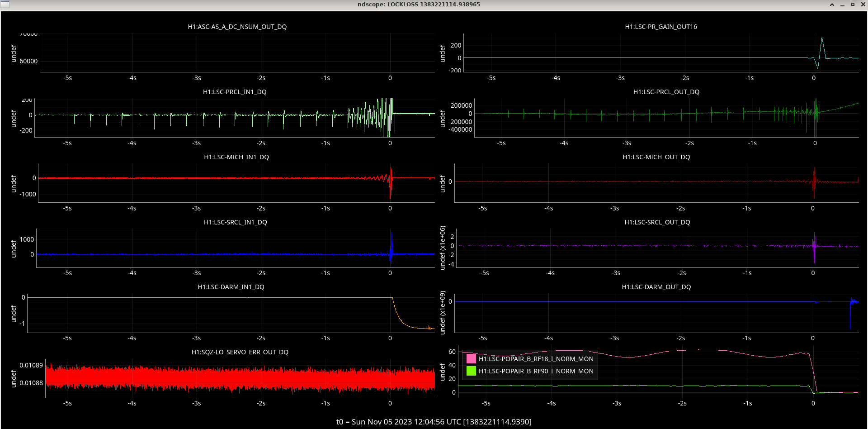This screenshot has width=868, height=429.
Task: Click the H1:LSC-DARM_IN1_DQ plot title
Action: pyautogui.click(x=231, y=287)
